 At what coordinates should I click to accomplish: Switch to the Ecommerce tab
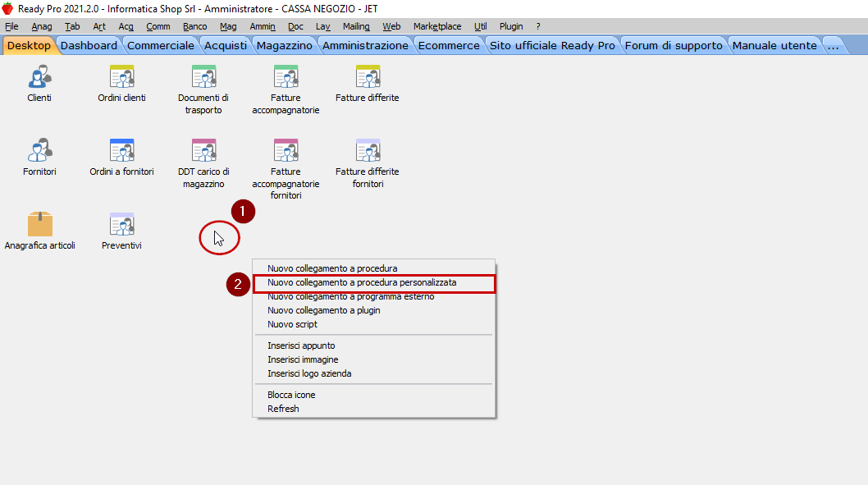[x=449, y=45]
